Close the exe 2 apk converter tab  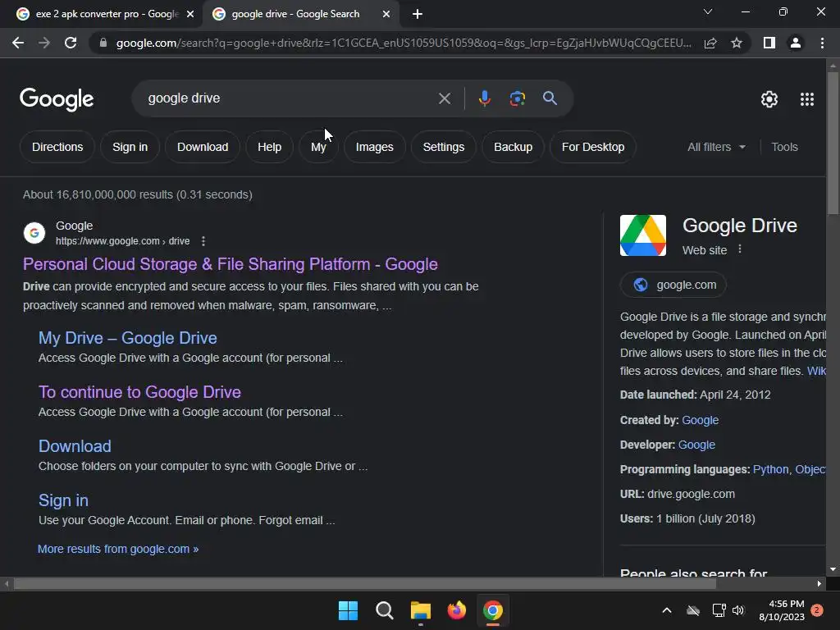pyautogui.click(x=190, y=14)
